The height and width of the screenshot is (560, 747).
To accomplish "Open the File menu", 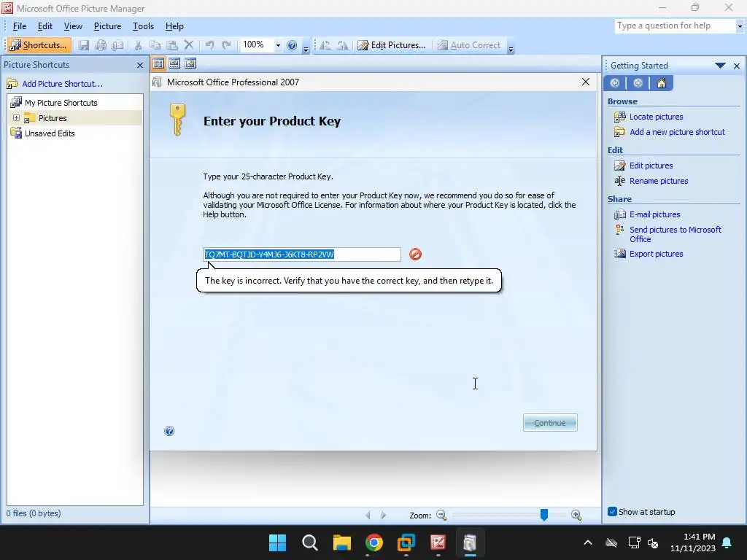I will tap(20, 26).
